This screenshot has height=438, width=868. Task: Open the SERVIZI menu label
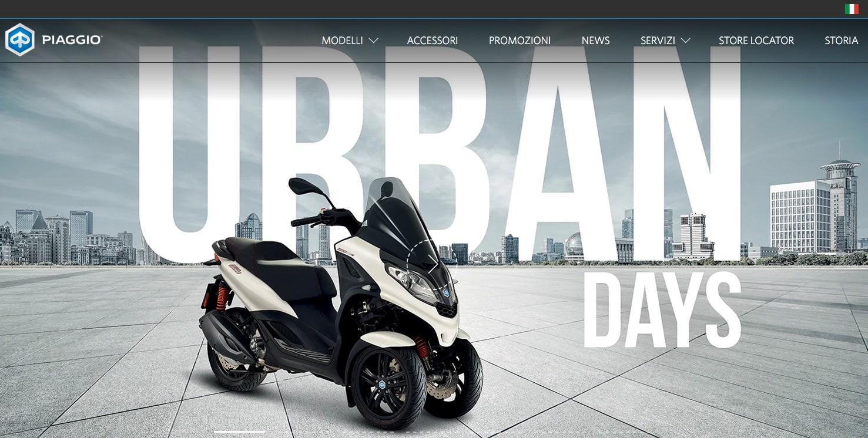pyautogui.click(x=658, y=41)
